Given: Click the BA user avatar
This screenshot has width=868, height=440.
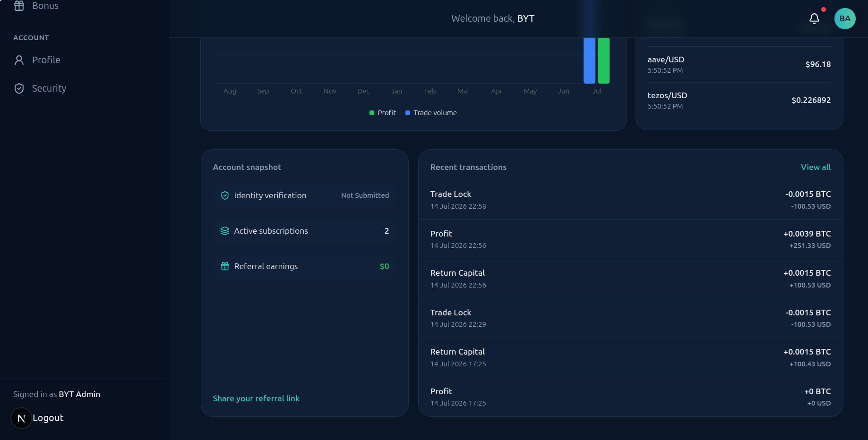Looking at the screenshot, I should point(845,18).
